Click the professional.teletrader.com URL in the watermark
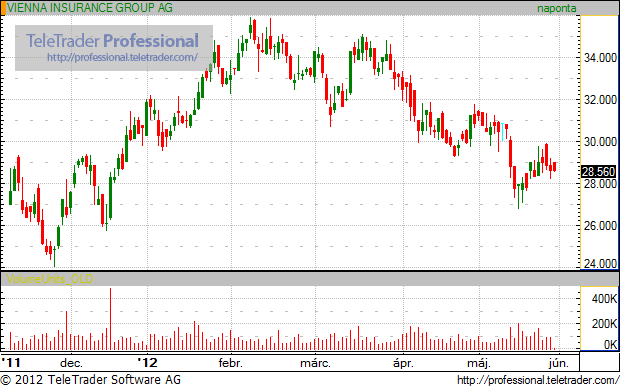This screenshot has width=620, height=389. pyautogui.click(x=122, y=57)
